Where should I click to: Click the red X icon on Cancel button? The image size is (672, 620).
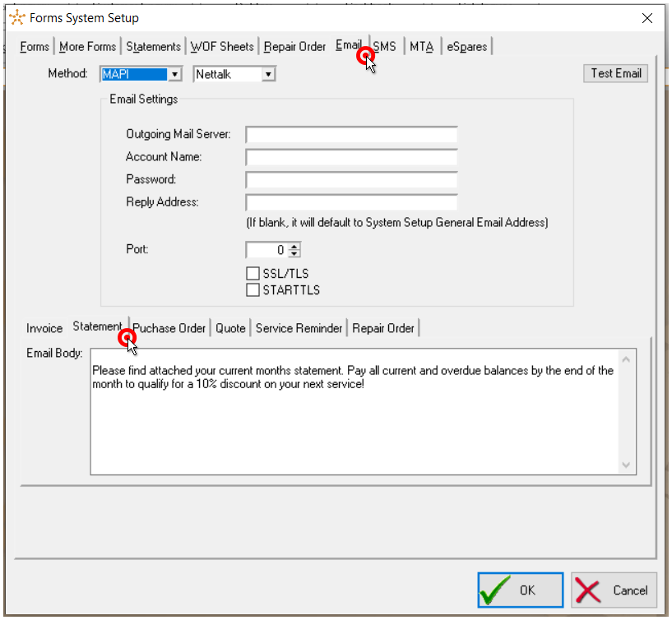click(x=587, y=590)
